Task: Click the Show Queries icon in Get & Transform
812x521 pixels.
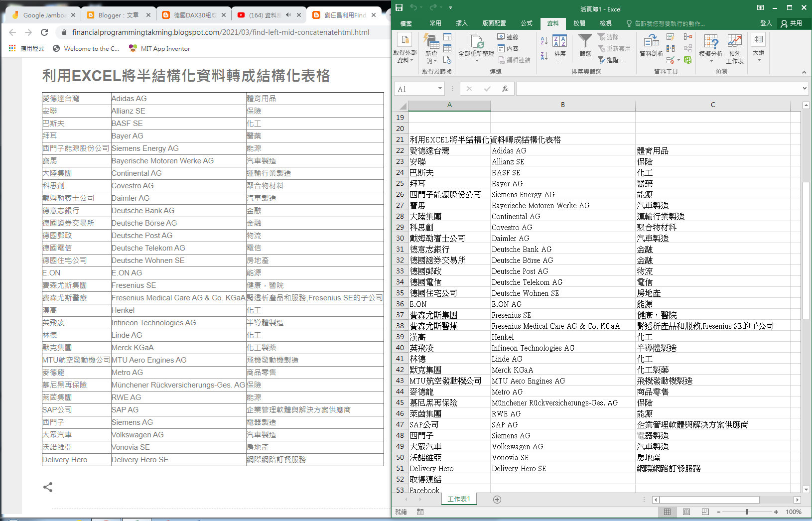Action: coord(447,37)
